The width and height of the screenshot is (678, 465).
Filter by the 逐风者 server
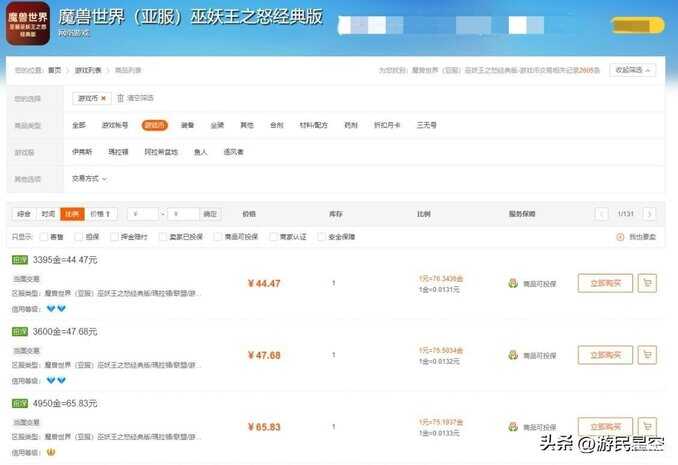(233, 152)
